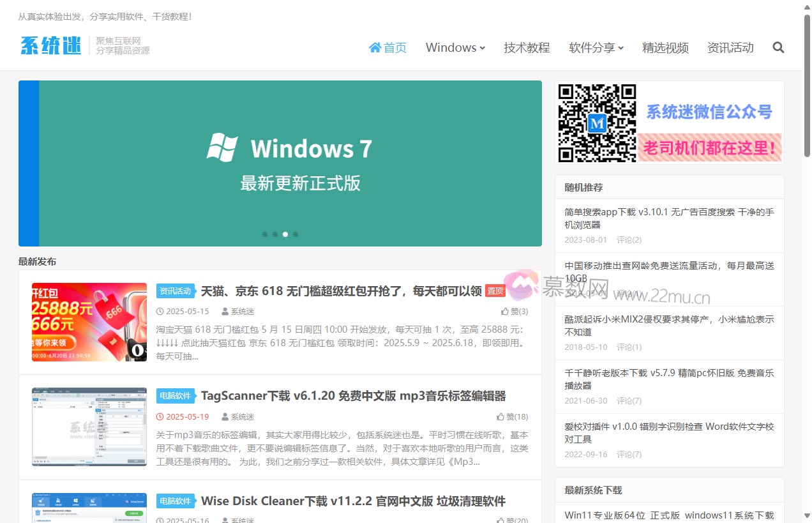Open the 618 red envelope post thumbnail
Screen dimensions: 812x523
coord(89,322)
